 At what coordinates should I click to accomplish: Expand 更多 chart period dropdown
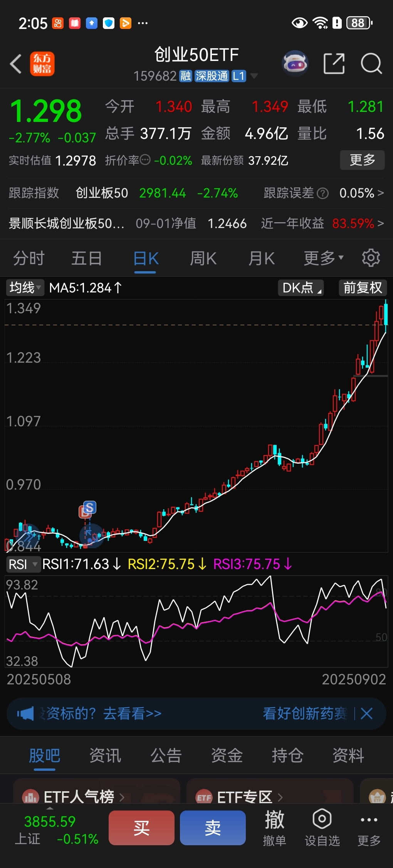point(324,258)
